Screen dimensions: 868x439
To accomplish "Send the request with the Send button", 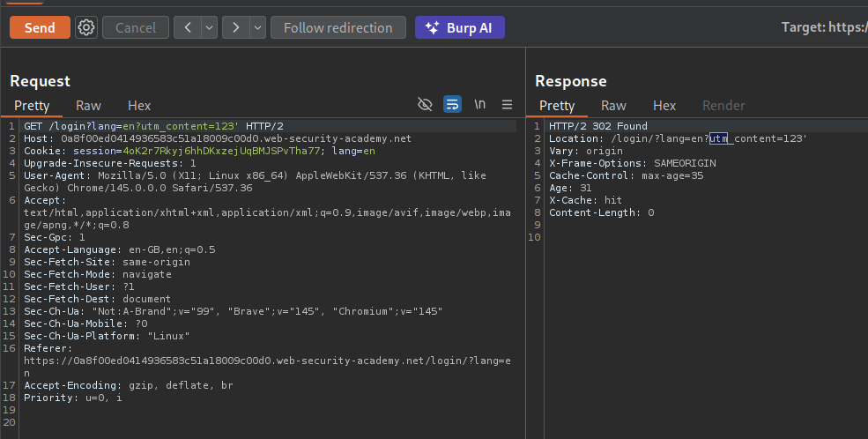I will (40, 27).
